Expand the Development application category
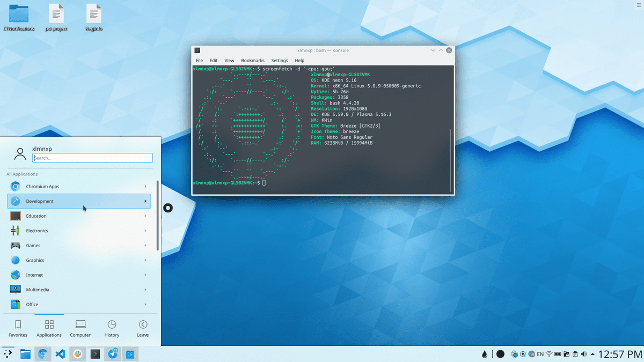Image resolution: width=644 pixels, height=362 pixels. 79,201
